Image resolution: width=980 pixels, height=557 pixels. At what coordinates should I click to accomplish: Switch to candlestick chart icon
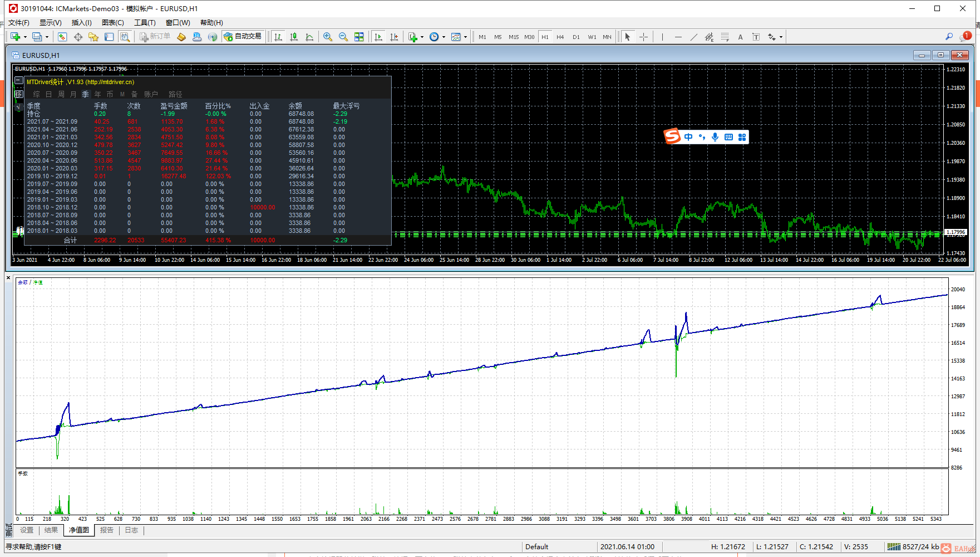[x=294, y=37]
